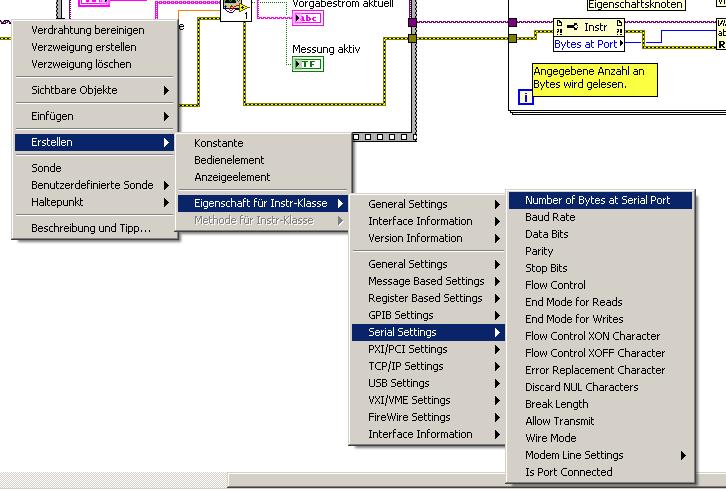Open the Haltepunkt submenu
Screen dimensions: 726x490
94,202
